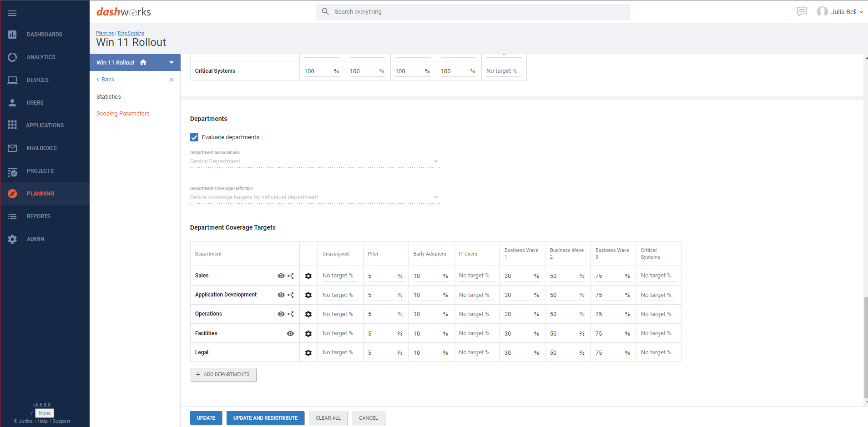This screenshot has height=427, width=868.
Task: Click the Cancel button
Action: click(368, 418)
